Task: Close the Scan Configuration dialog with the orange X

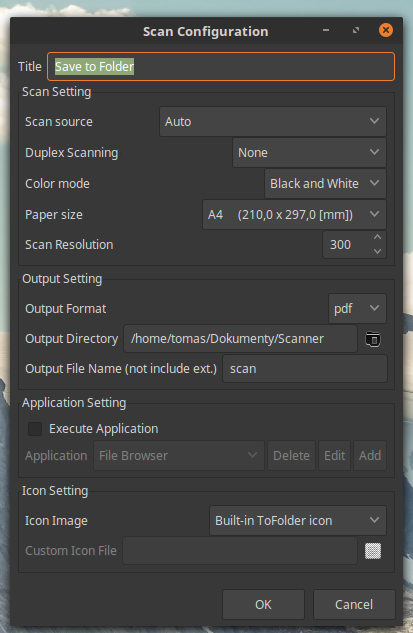Action: pos(386,30)
